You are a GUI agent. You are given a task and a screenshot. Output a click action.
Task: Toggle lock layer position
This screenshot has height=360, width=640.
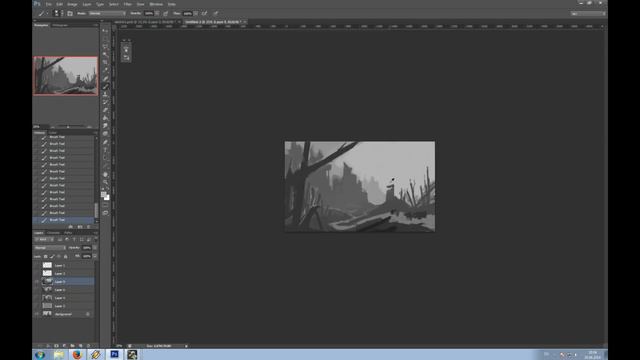pyautogui.click(x=59, y=256)
